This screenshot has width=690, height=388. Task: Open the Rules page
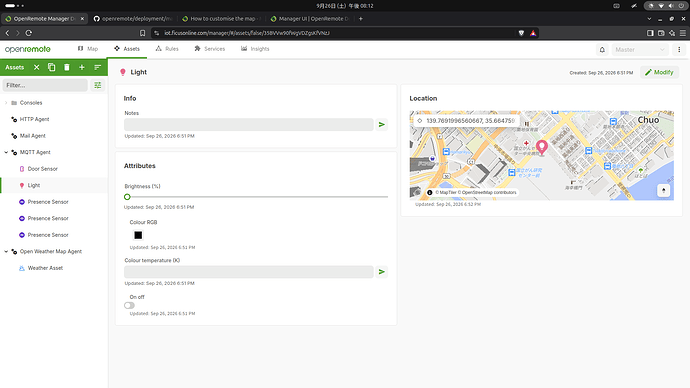167,49
